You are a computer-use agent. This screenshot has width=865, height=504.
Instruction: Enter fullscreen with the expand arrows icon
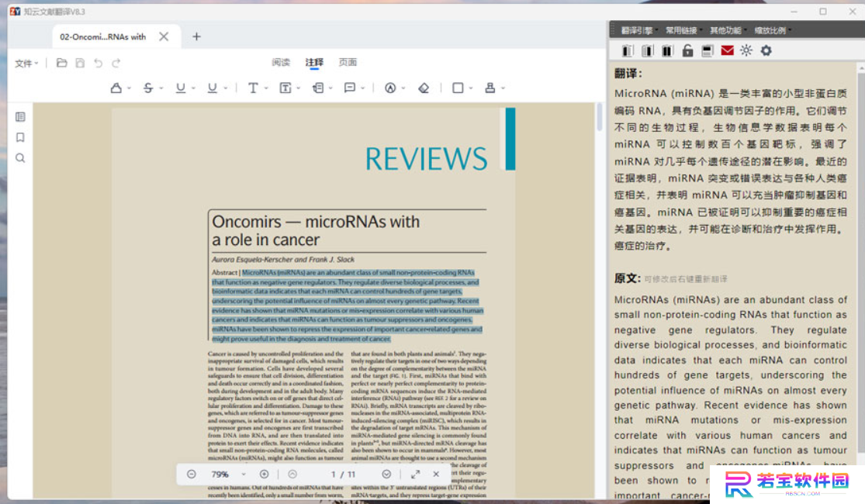tap(415, 475)
